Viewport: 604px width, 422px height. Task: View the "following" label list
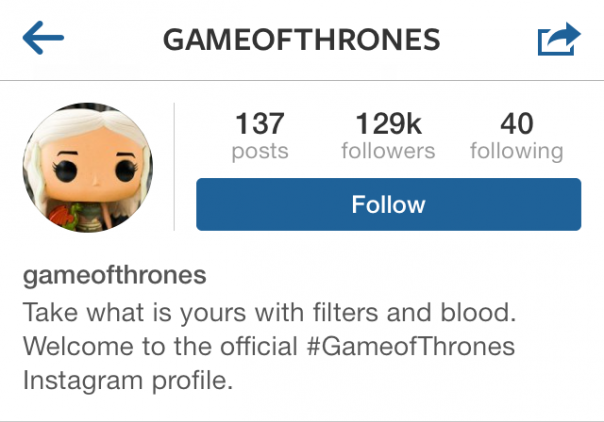tap(516, 152)
